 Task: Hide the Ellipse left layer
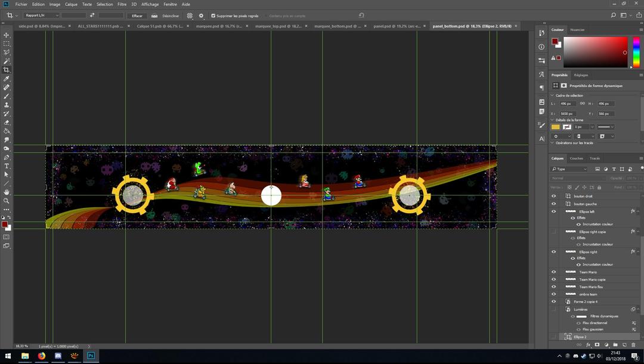(553, 211)
